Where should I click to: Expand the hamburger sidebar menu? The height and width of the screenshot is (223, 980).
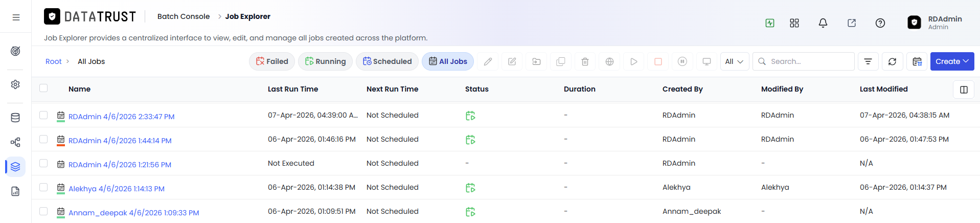tap(16, 17)
